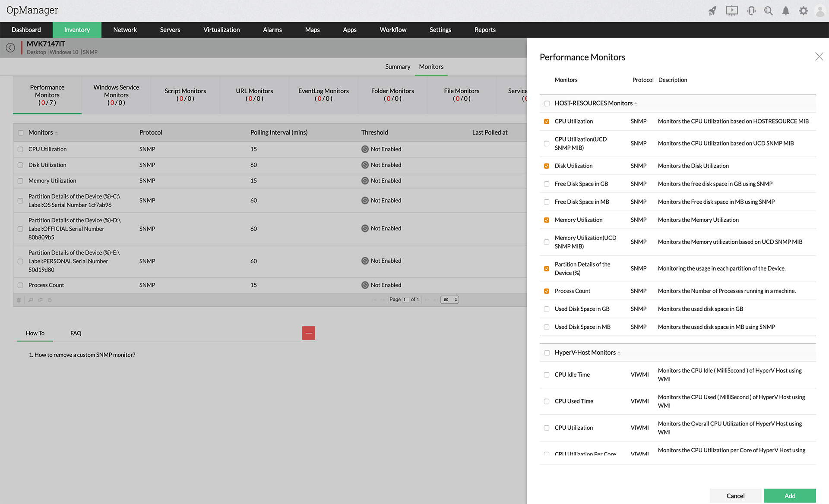Click the support headset icon
The width and height of the screenshot is (829, 504).
751,11
